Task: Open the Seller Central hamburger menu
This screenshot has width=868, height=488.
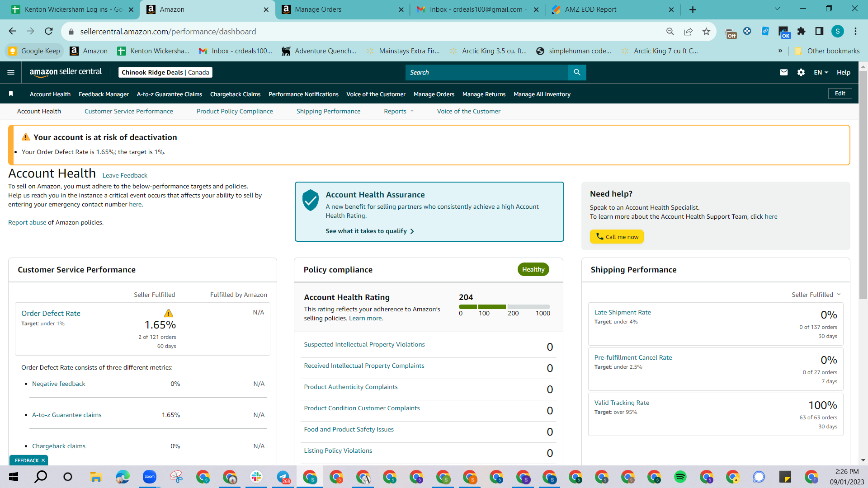Action: click(11, 72)
